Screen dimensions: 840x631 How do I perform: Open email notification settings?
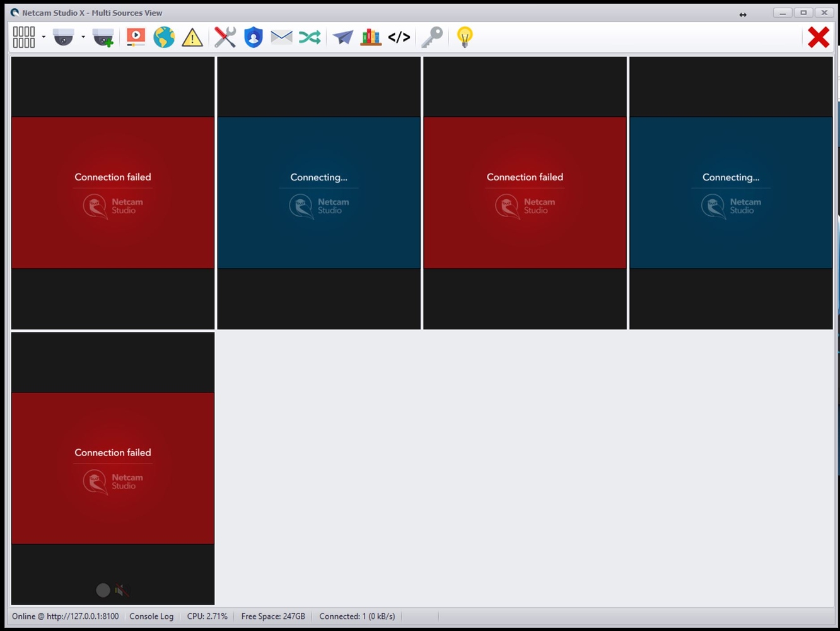(x=281, y=37)
